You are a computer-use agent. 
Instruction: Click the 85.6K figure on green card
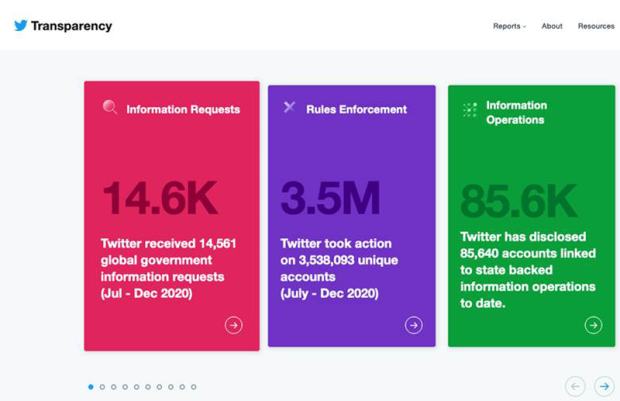point(518,202)
